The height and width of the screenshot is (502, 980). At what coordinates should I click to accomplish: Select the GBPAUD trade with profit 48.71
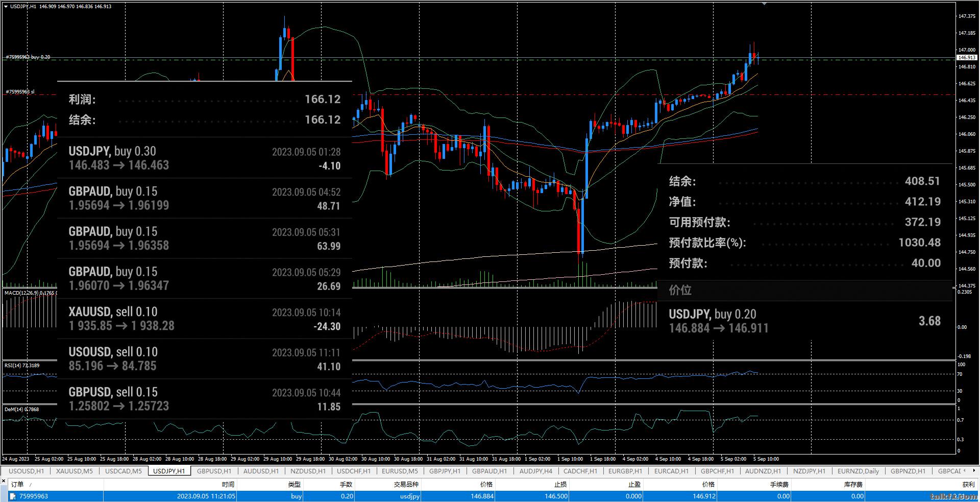coord(205,198)
